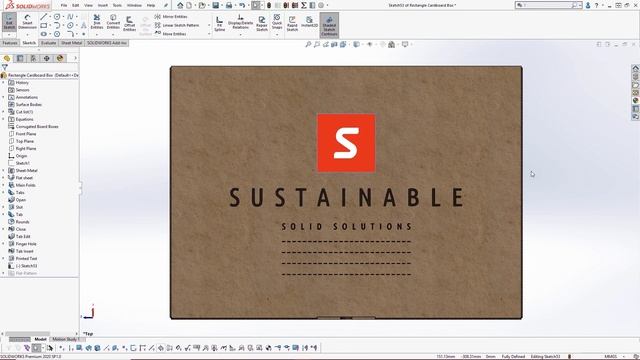
Task: Click Mirror Entities
Action: click(x=171, y=17)
